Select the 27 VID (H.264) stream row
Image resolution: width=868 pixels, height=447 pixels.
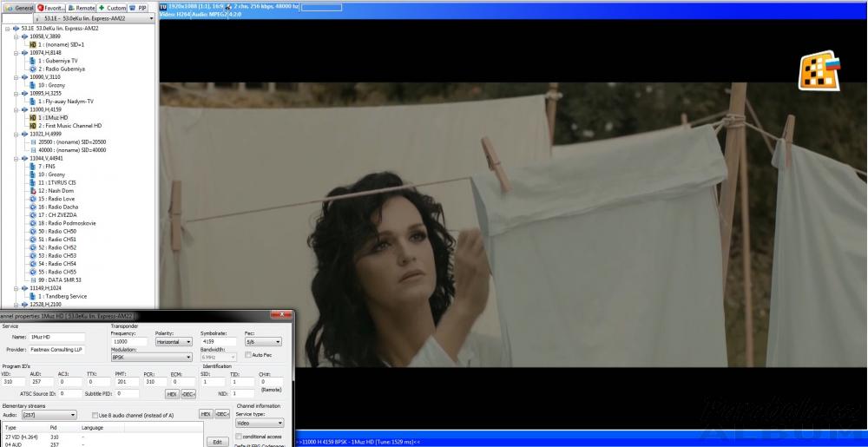[102, 437]
